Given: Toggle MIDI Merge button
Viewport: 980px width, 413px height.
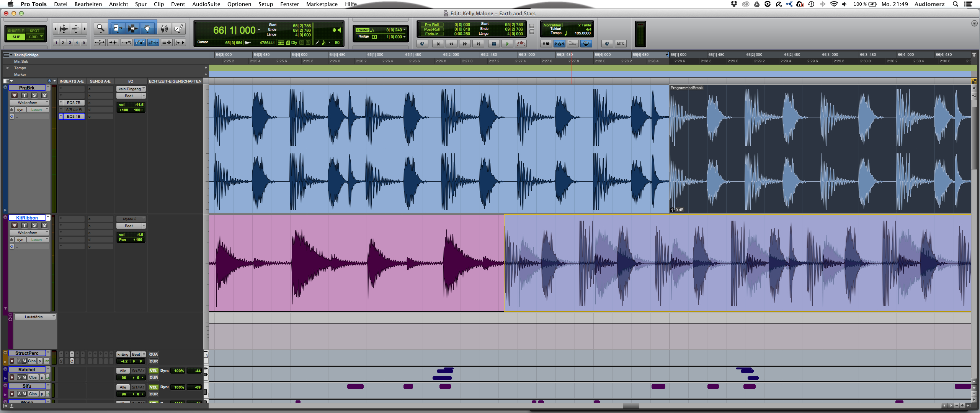Looking at the screenshot, I should (x=573, y=44).
